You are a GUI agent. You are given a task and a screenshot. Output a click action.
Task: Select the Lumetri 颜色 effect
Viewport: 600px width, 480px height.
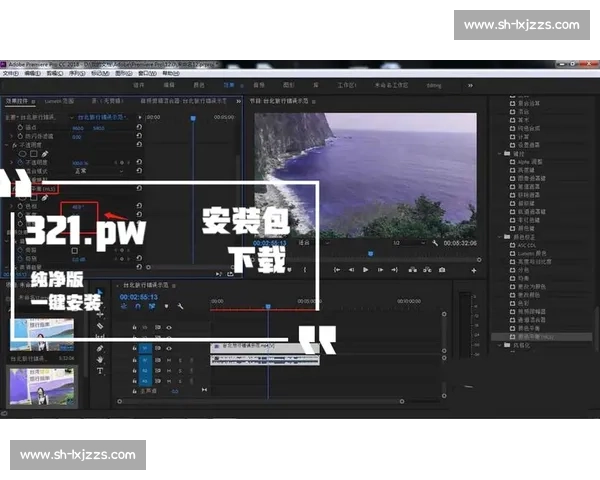coord(532,253)
